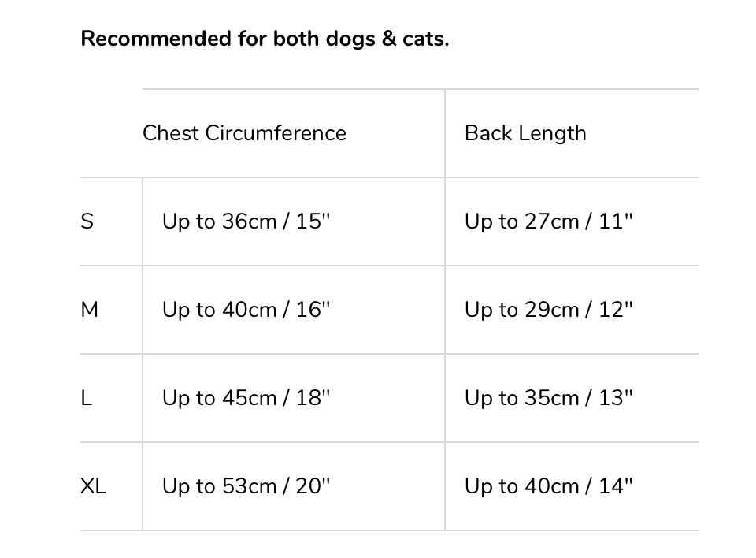The image size is (756, 558).
Task: Select 'Up to 40cm / 16"' chest cell
Action: point(246,310)
